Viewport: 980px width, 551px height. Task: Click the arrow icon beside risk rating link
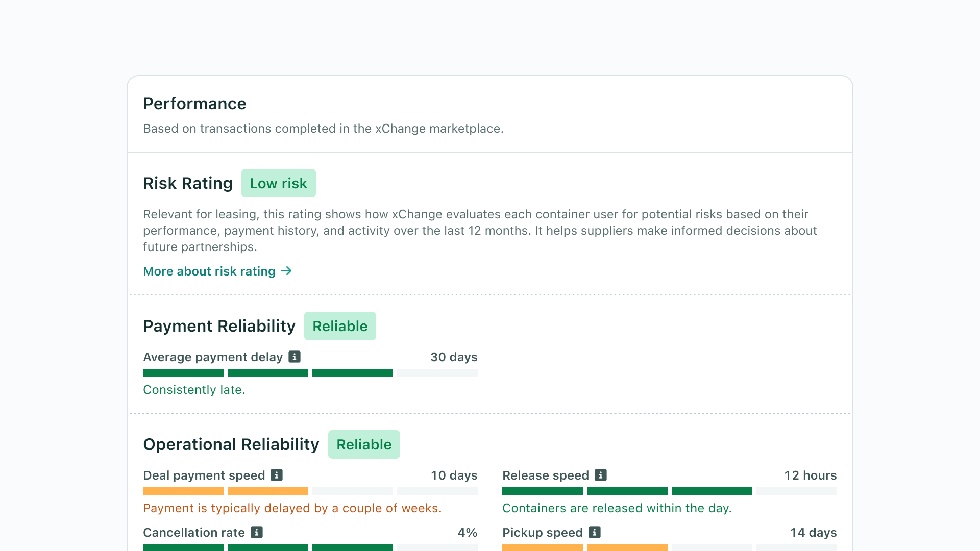pyautogui.click(x=287, y=271)
